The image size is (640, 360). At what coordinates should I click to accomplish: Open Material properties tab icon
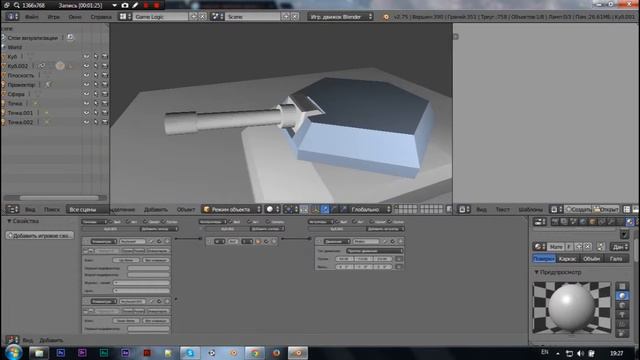(x=630, y=222)
